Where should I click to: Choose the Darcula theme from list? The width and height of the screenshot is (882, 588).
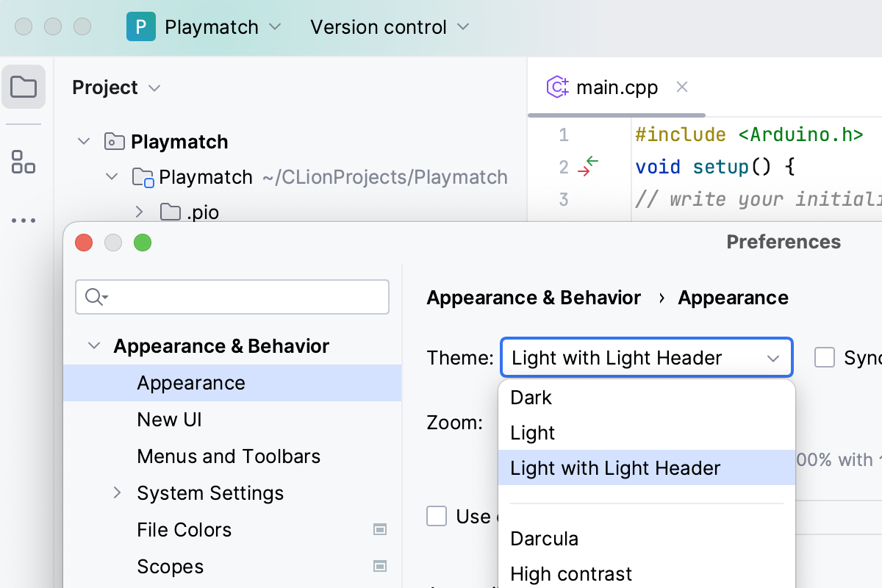[545, 539]
